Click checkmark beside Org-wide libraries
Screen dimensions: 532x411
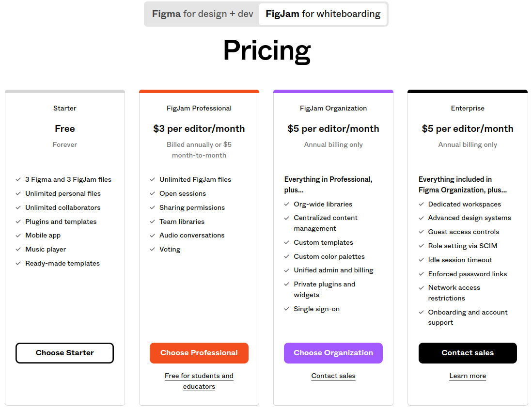click(287, 205)
